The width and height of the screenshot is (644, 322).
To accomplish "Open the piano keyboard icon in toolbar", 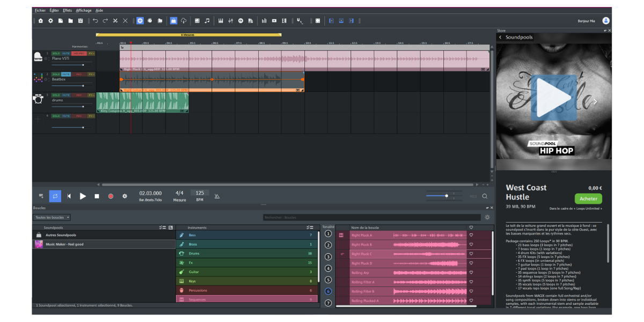I will tap(221, 21).
